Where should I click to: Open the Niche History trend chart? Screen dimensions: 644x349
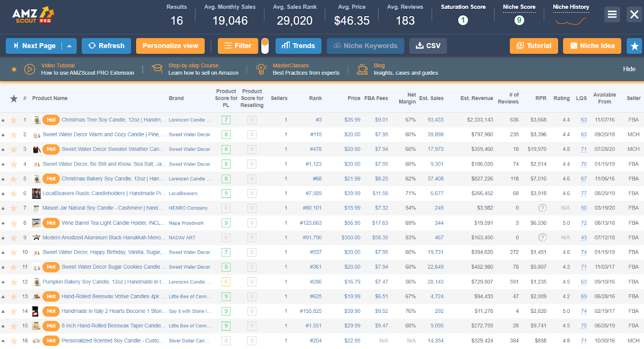tap(571, 21)
